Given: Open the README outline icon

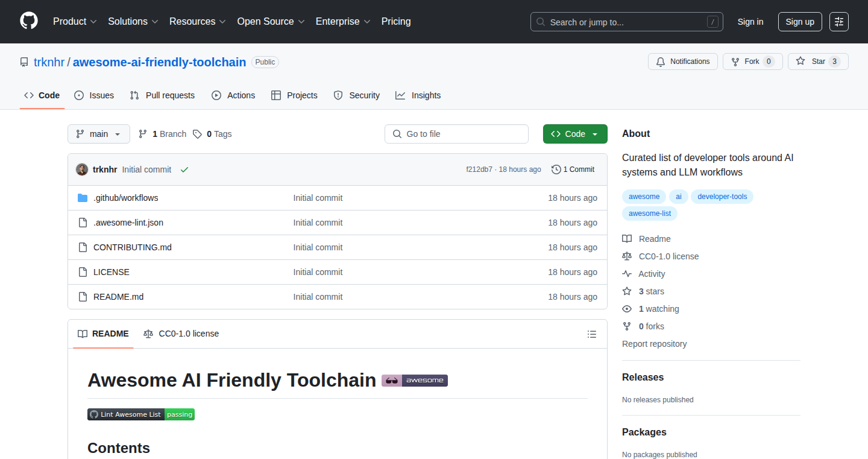Looking at the screenshot, I should (592, 334).
